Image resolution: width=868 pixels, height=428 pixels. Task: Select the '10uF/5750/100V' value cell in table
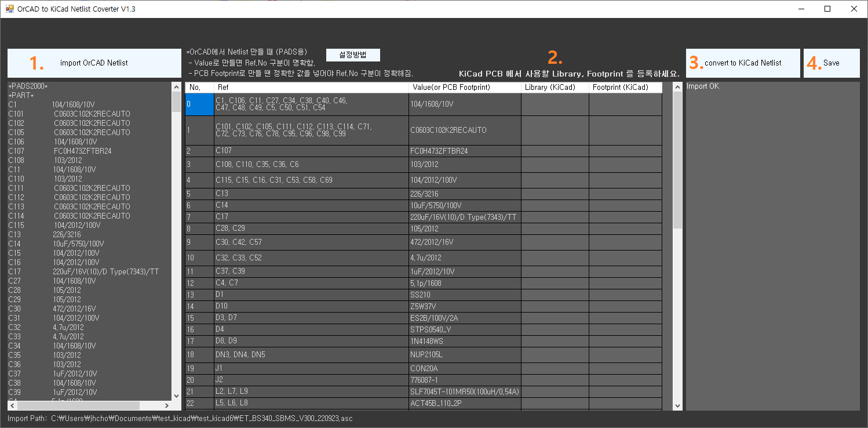tap(465, 205)
